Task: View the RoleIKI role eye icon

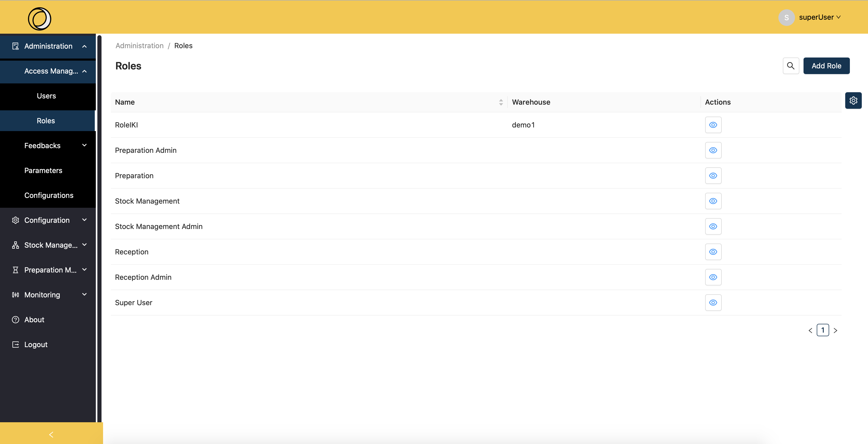Action: click(713, 125)
